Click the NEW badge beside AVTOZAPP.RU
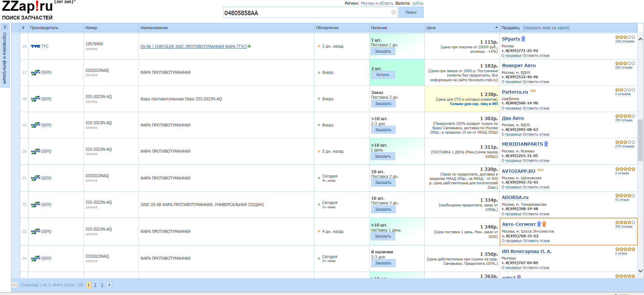This screenshot has height=295, width=644. (x=540, y=170)
